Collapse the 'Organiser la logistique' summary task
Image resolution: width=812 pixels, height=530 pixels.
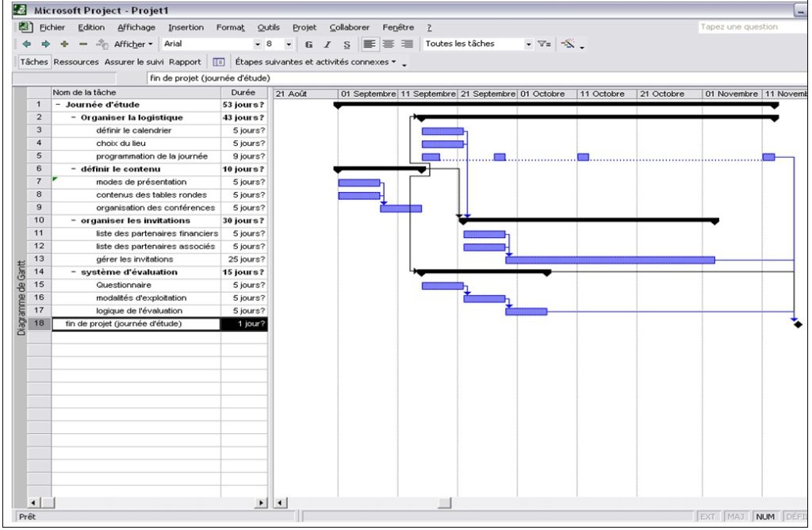click(x=74, y=117)
